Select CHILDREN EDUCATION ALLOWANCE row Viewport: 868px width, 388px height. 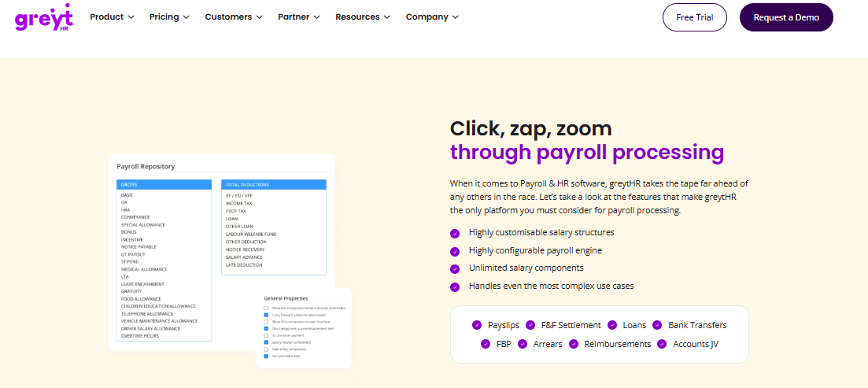coord(158,306)
